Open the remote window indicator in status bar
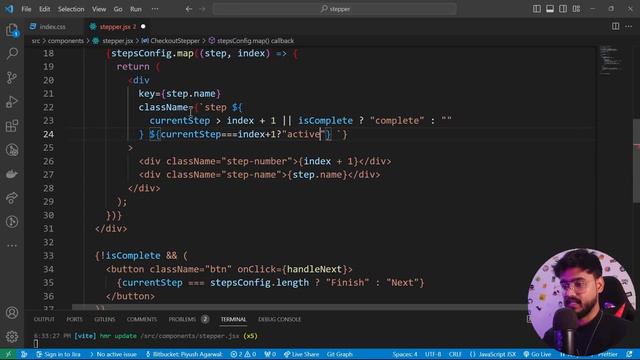The width and height of the screenshot is (640, 360). pyautogui.click(x=8, y=354)
